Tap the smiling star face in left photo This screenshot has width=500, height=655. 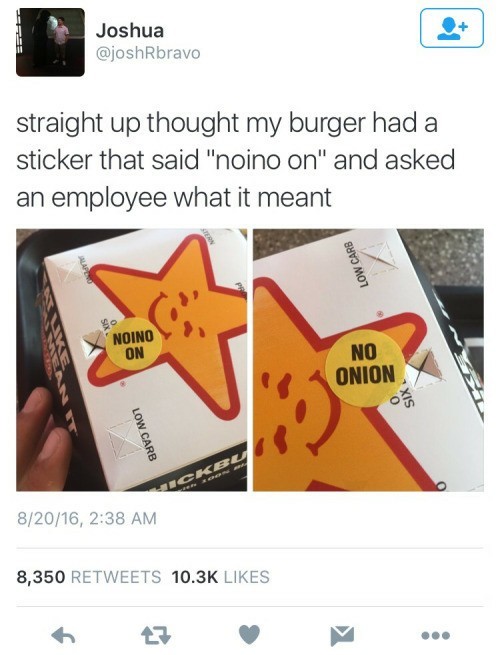point(180,314)
